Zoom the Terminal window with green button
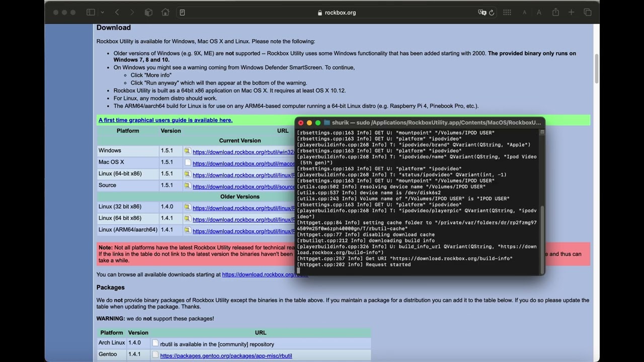The width and height of the screenshot is (644, 362). (x=318, y=123)
